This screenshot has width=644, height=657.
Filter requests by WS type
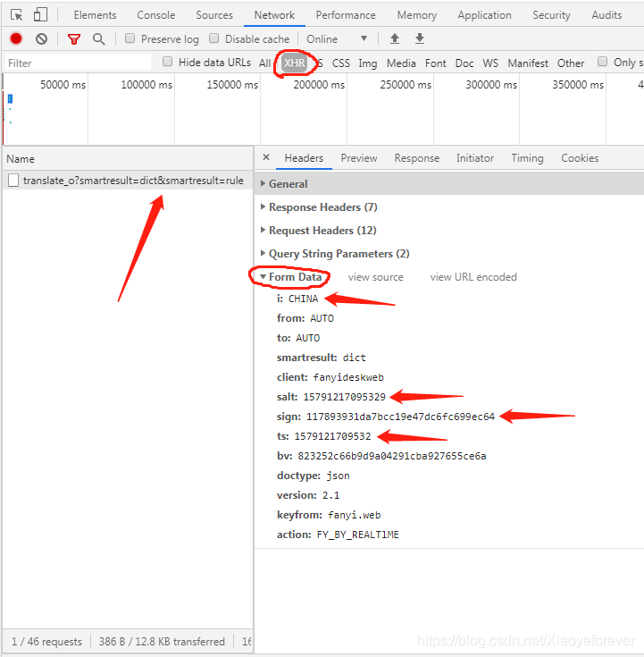click(x=490, y=63)
